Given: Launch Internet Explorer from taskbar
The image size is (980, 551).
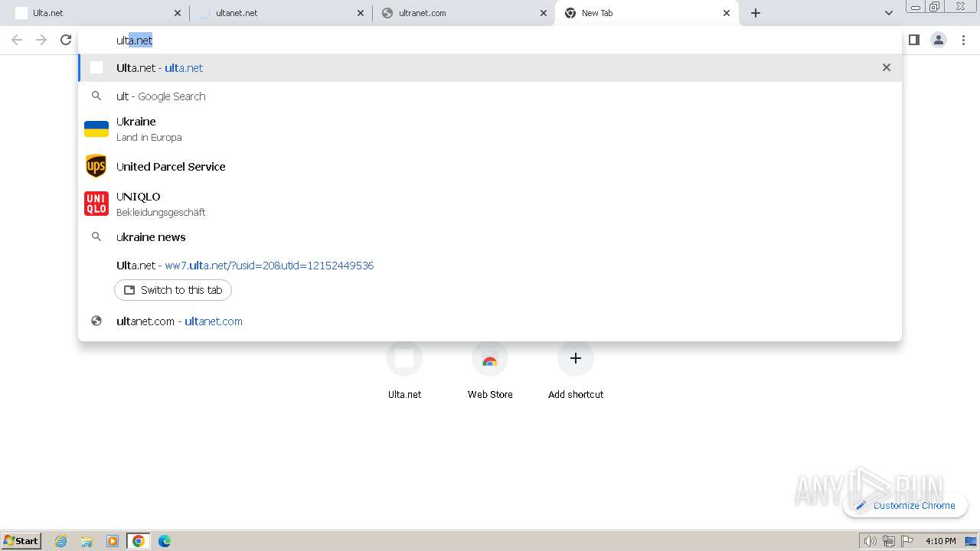Looking at the screenshot, I should pos(61,541).
